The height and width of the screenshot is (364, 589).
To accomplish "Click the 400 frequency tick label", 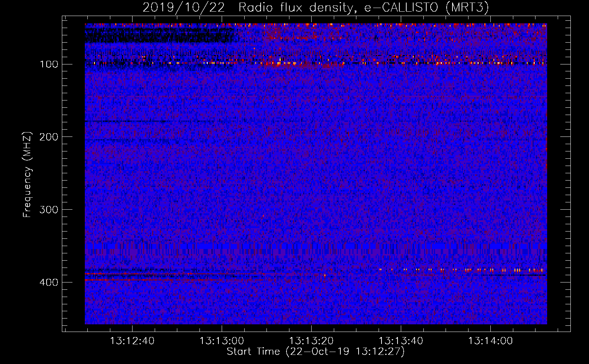I will coord(49,282).
